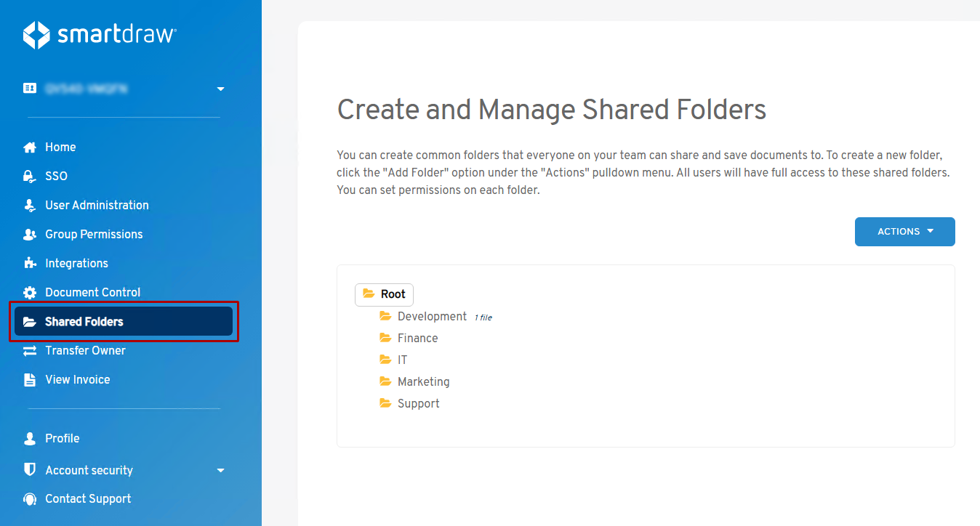The height and width of the screenshot is (526, 980).
Task: Open the account name dropdown at the top
Action: coord(220,89)
